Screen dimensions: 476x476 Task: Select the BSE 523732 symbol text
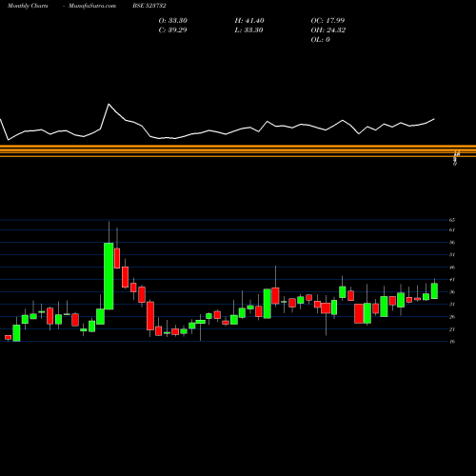[149, 6]
